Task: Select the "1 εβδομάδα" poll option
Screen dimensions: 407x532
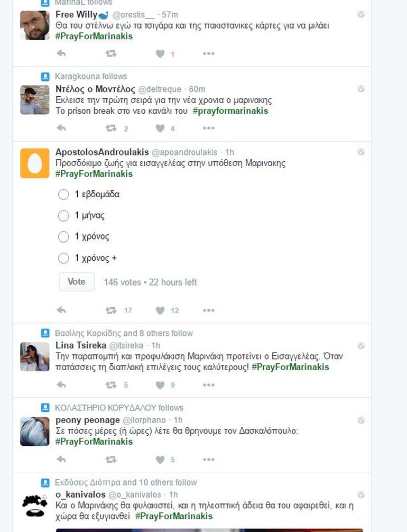Action: click(x=63, y=195)
